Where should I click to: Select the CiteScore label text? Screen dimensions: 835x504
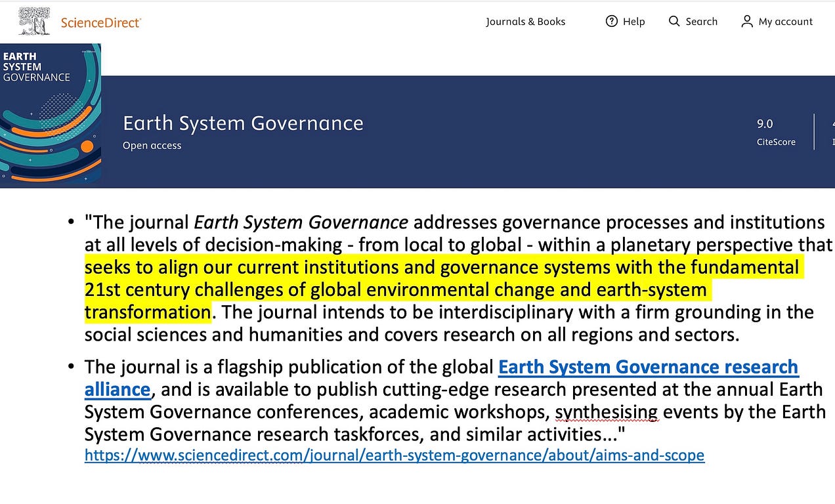(x=776, y=142)
